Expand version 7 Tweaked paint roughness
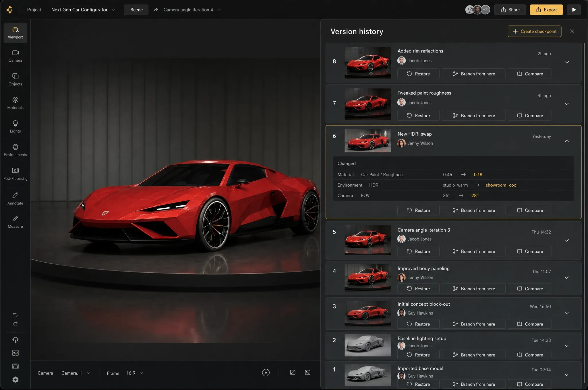 [566, 104]
